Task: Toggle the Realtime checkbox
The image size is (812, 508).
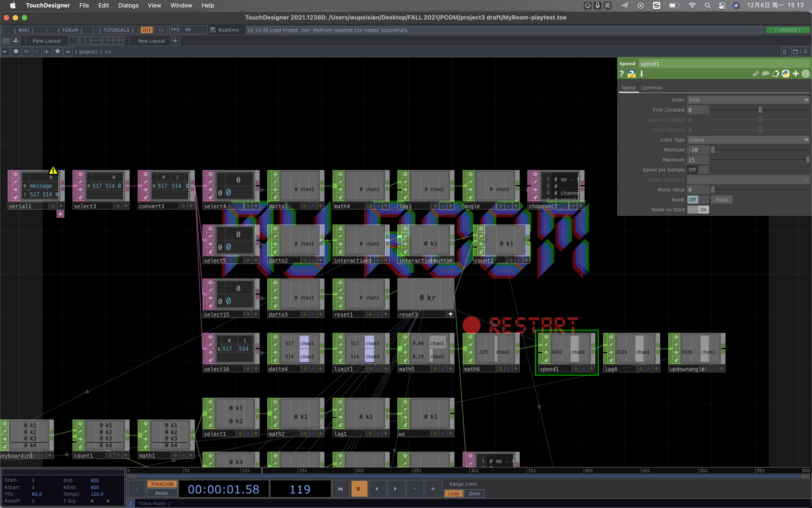Action: tap(213, 30)
